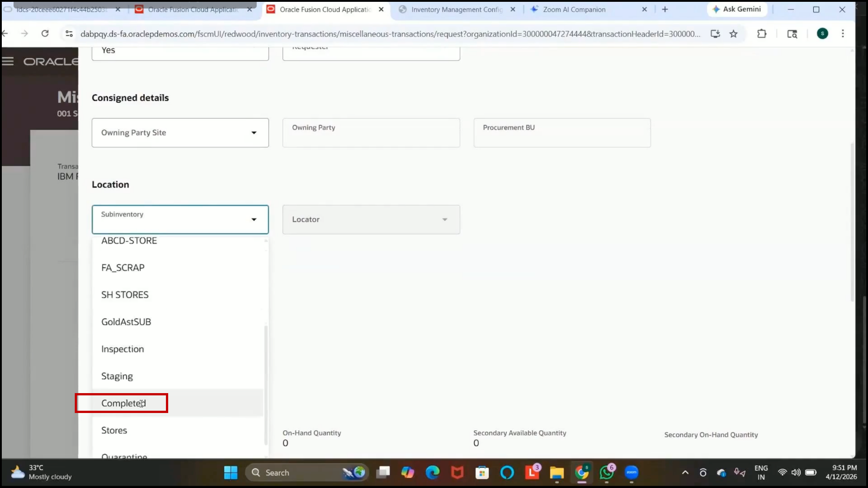This screenshot has height=488, width=868.
Task: Close the active Oracle Fusion Cloud tab
Action: tap(381, 9)
